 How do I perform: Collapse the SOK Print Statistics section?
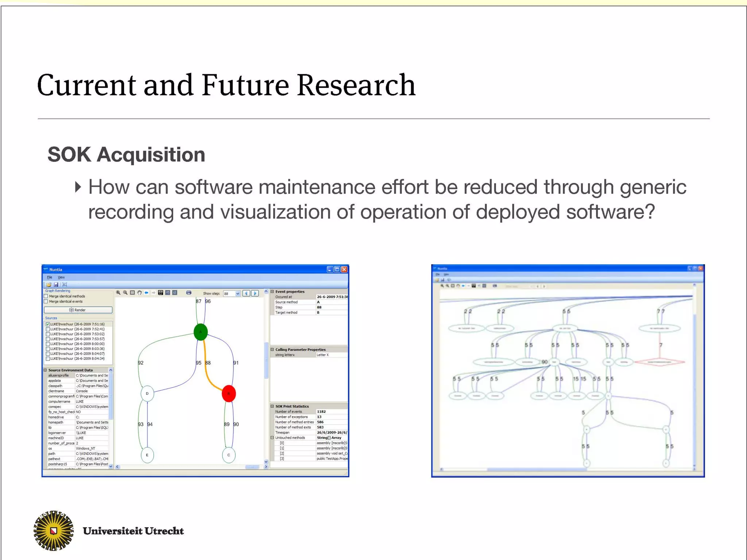[x=272, y=406]
